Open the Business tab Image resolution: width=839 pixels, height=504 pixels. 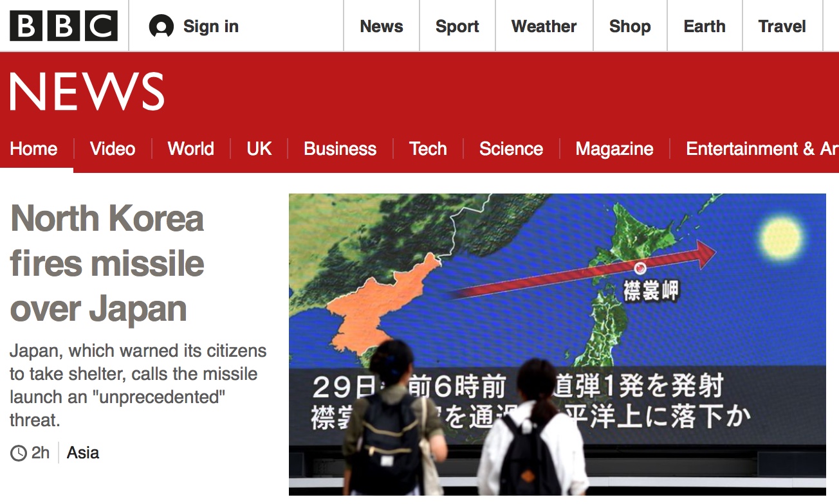(x=340, y=149)
